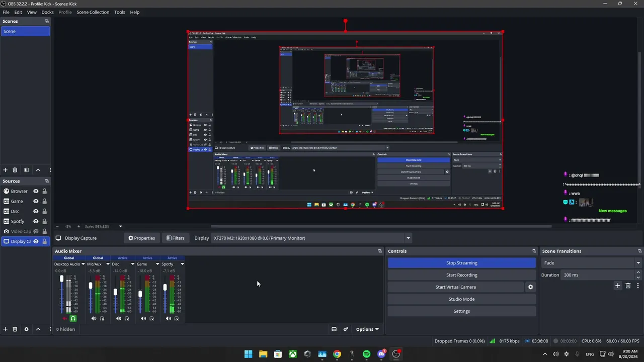Viewport: 644px width, 362px height.
Task: Click Desktop Audio volume fader handle
Action: pos(62,279)
